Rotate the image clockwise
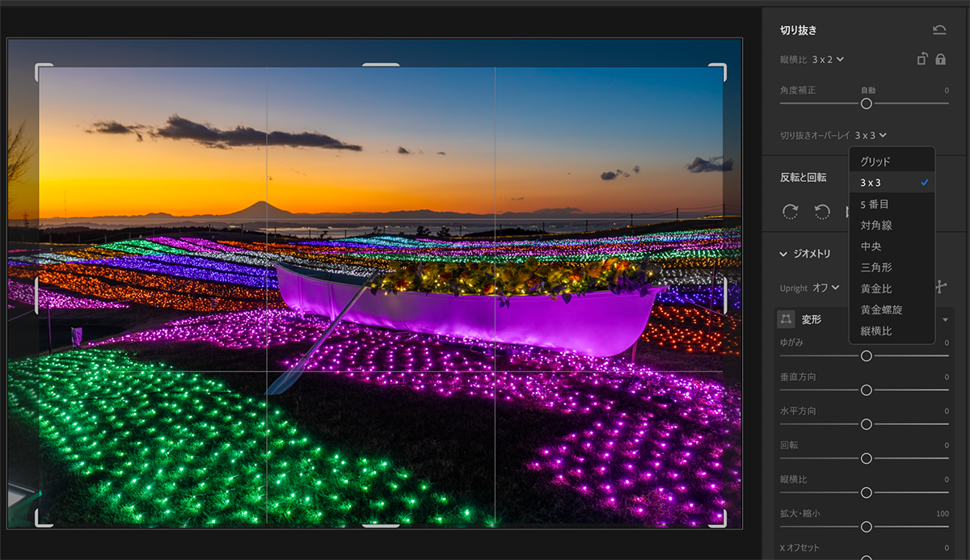Viewport: 970px width, 560px height. (791, 212)
